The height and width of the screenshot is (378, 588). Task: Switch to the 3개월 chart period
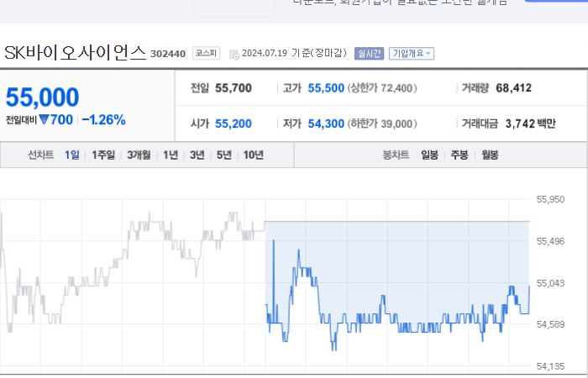click(x=139, y=155)
